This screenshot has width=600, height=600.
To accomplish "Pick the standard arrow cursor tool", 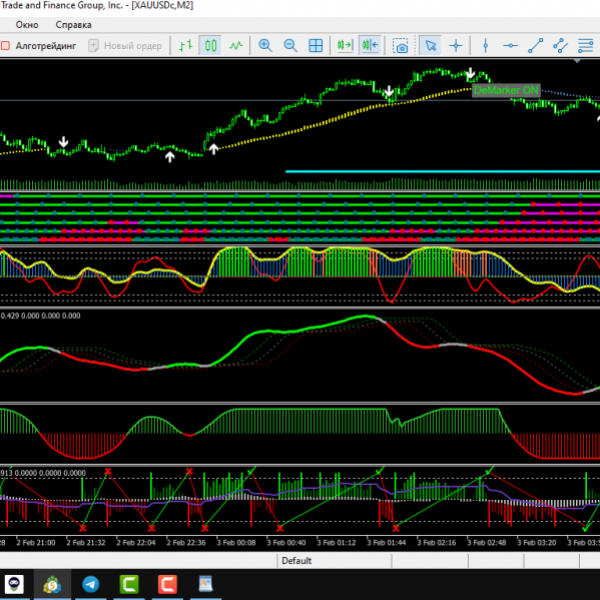I will click(x=430, y=45).
